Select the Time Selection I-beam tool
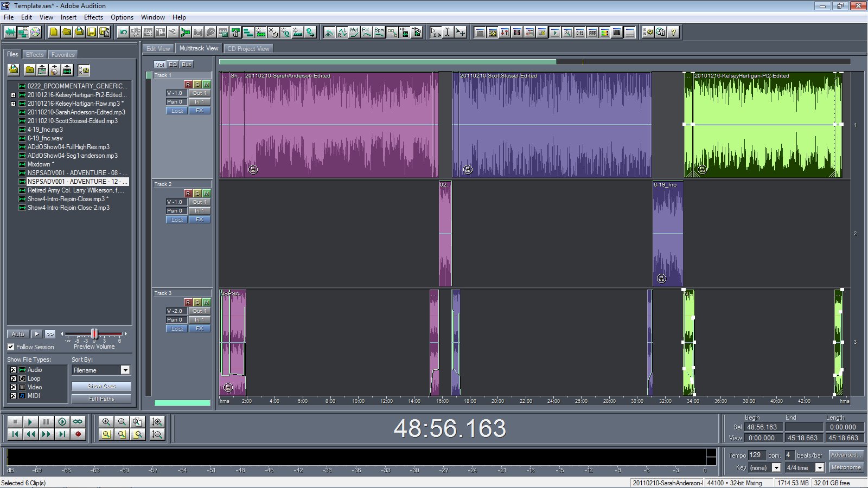The width and height of the screenshot is (868, 488). (448, 32)
